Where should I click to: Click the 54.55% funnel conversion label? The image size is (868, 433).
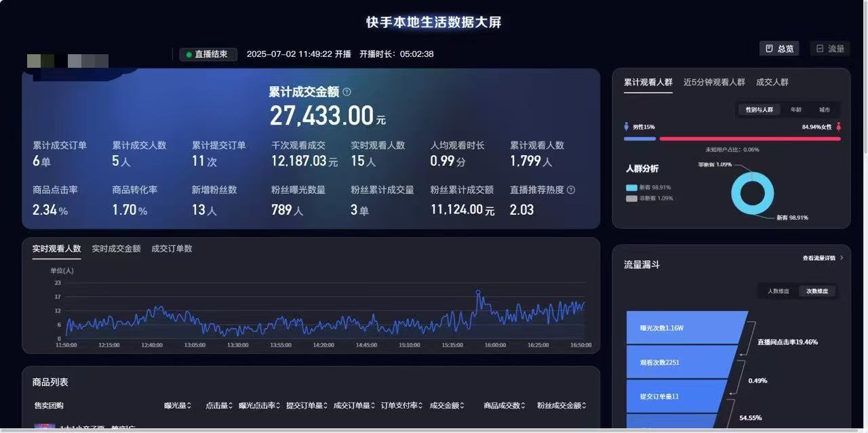(749, 418)
